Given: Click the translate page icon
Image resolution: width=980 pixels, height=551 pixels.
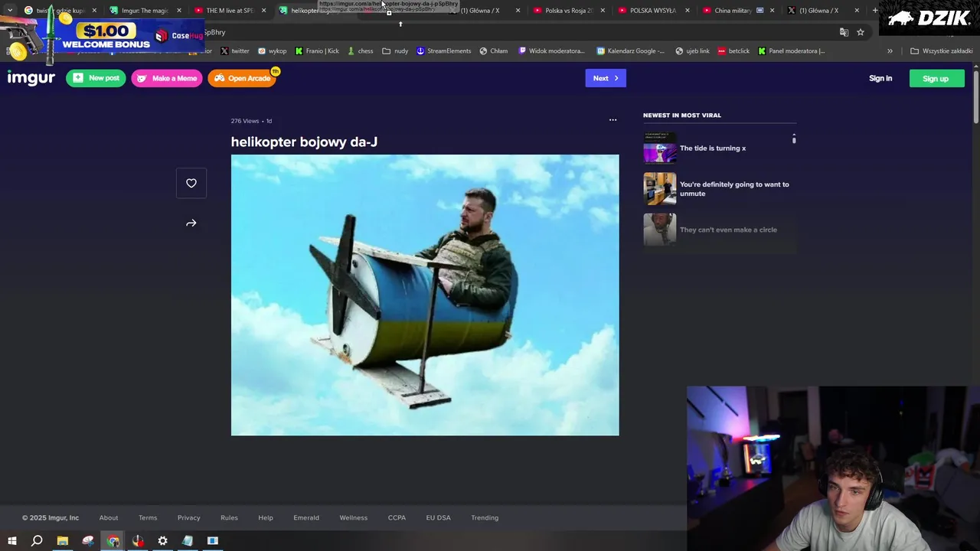Looking at the screenshot, I should point(844,32).
